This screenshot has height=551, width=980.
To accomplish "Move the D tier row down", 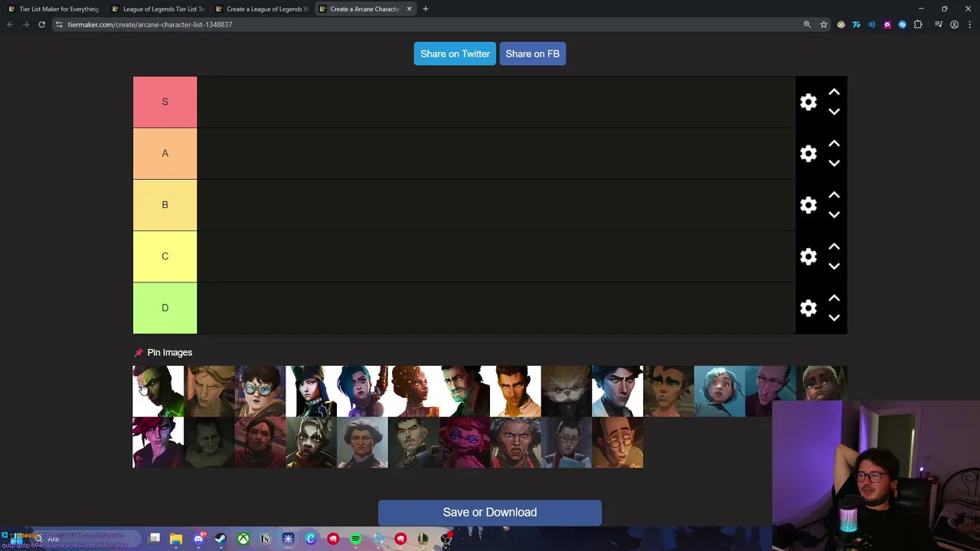I will (x=834, y=318).
